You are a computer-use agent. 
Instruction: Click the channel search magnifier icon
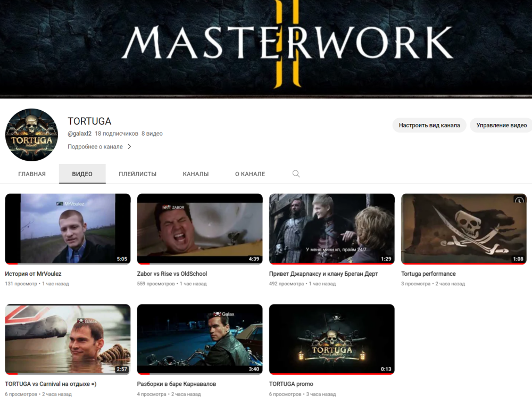point(296,174)
